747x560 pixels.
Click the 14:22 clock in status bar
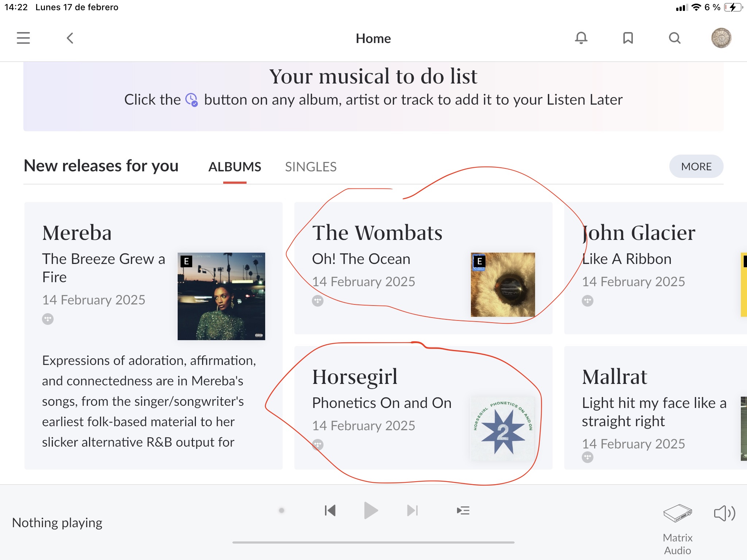pyautogui.click(x=16, y=7)
